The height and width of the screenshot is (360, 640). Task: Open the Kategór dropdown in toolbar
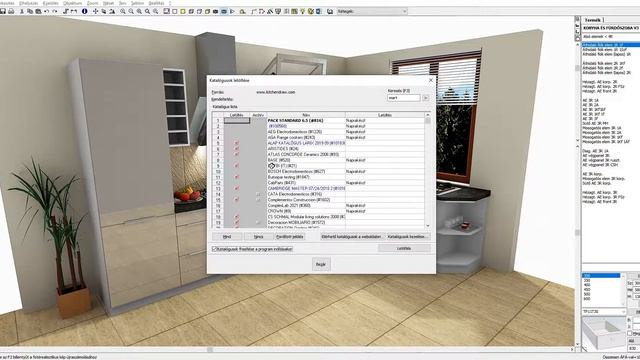[372, 11]
